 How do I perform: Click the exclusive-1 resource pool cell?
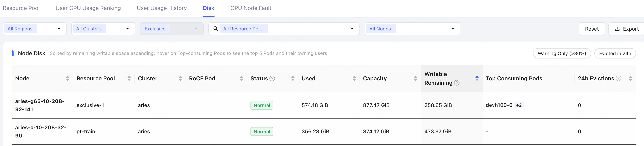[x=90, y=105]
